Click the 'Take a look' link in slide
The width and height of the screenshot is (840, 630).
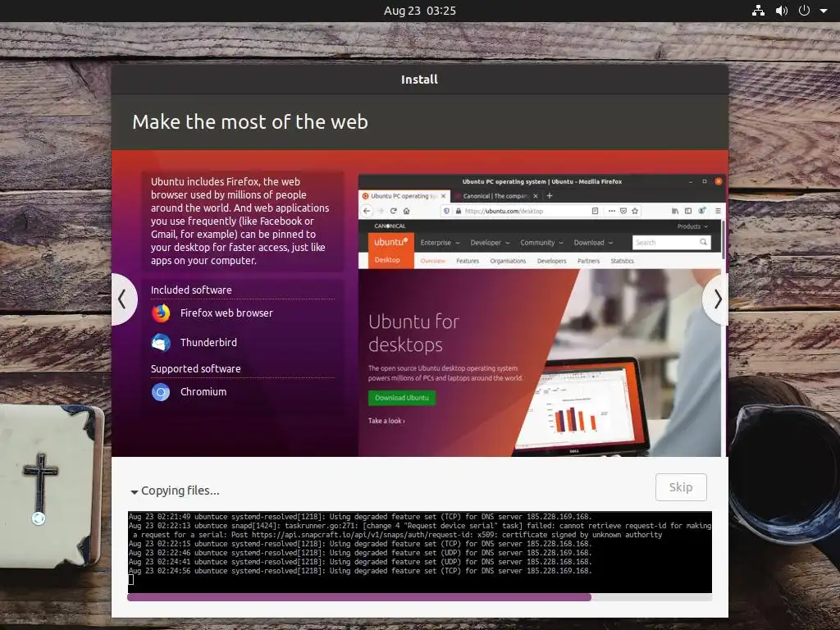(x=386, y=421)
